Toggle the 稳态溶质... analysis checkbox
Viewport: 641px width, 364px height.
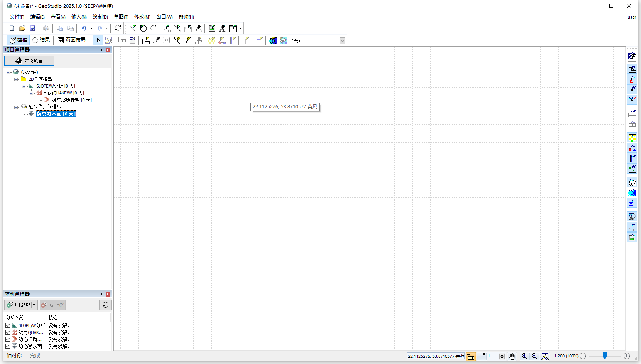point(8,339)
